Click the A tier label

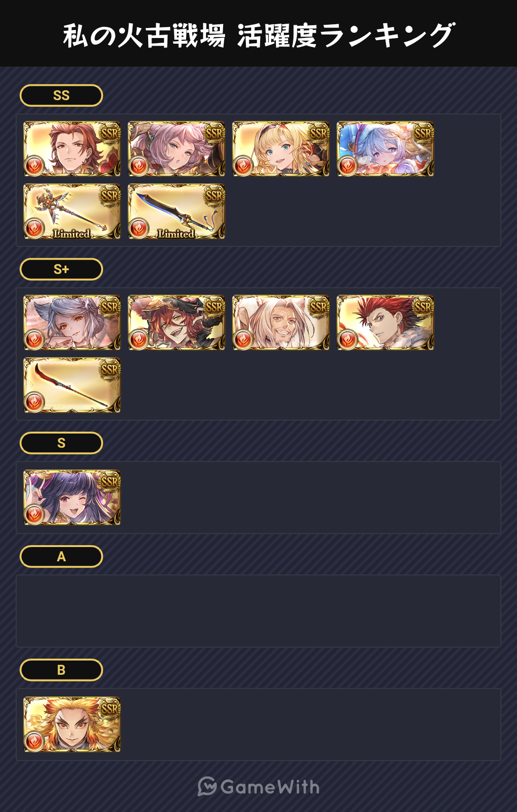pyautogui.click(x=61, y=557)
